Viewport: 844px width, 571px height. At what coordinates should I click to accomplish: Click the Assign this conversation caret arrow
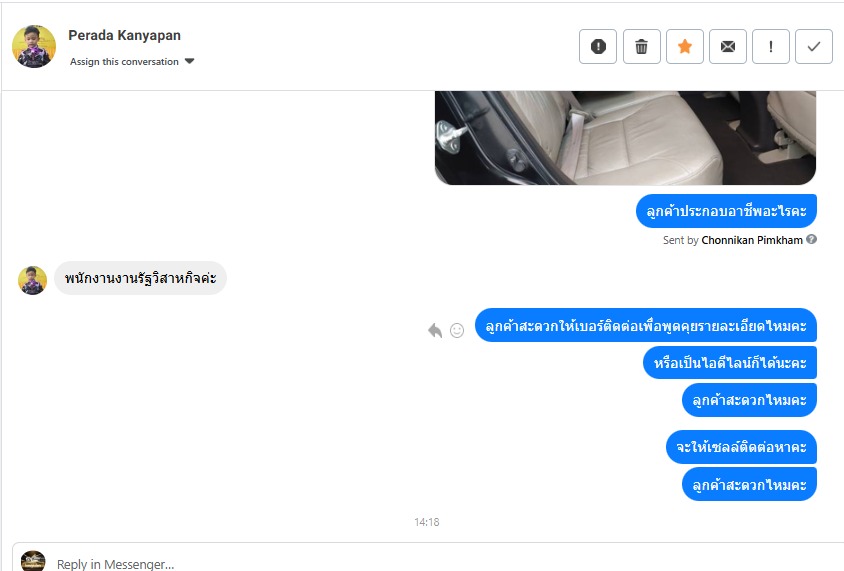pyautogui.click(x=189, y=61)
